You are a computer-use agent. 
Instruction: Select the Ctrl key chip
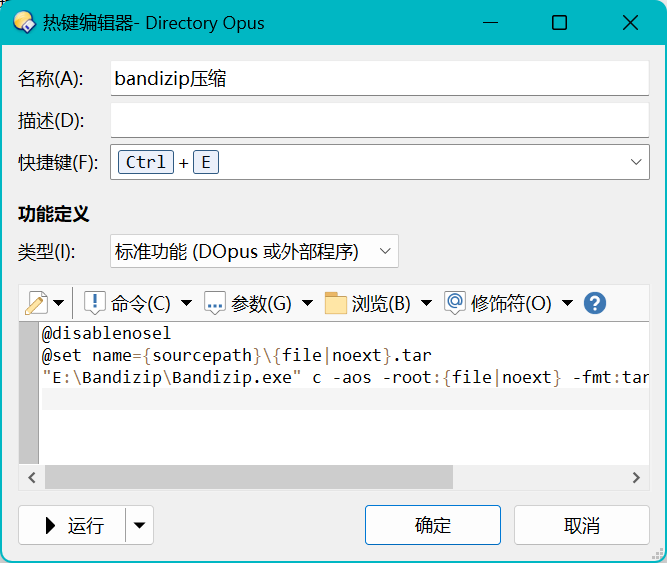pyautogui.click(x=146, y=162)
